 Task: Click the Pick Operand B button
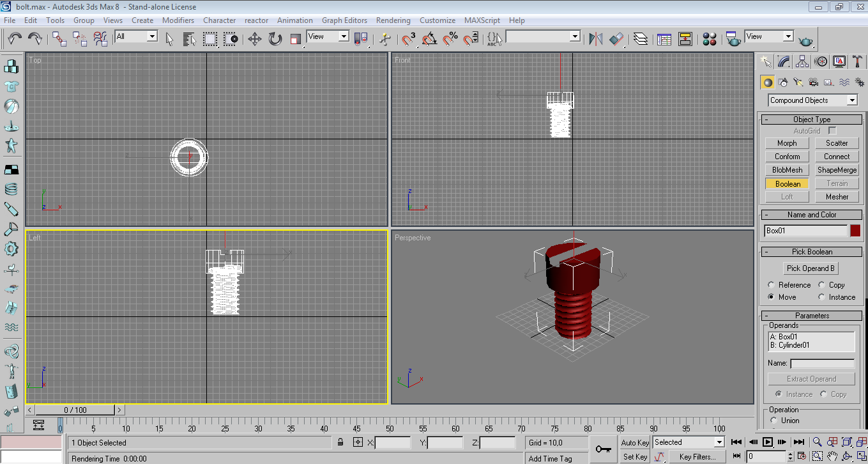pyautogui.click(x=811, y=268)
